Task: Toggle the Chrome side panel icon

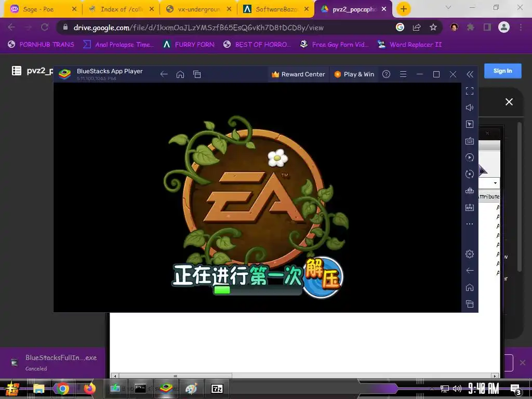Action: point(487,27)
